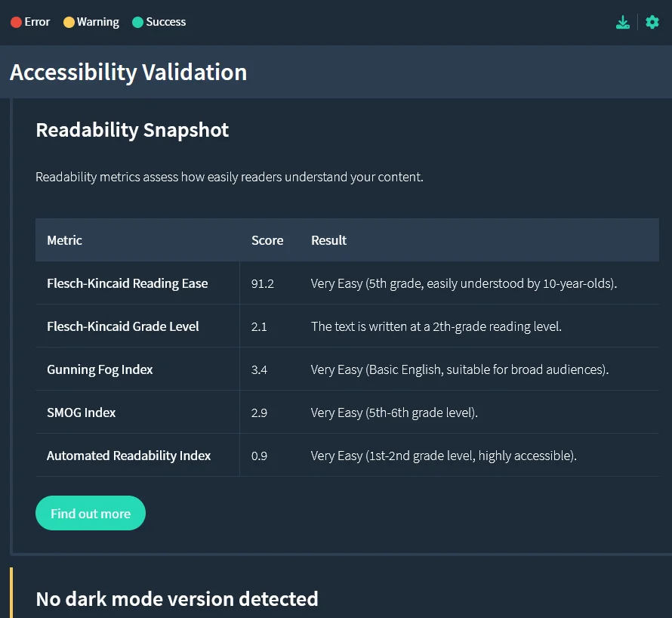672x618 pixels.
Task: Open the settings gear
Action: [x=652, y=22]
